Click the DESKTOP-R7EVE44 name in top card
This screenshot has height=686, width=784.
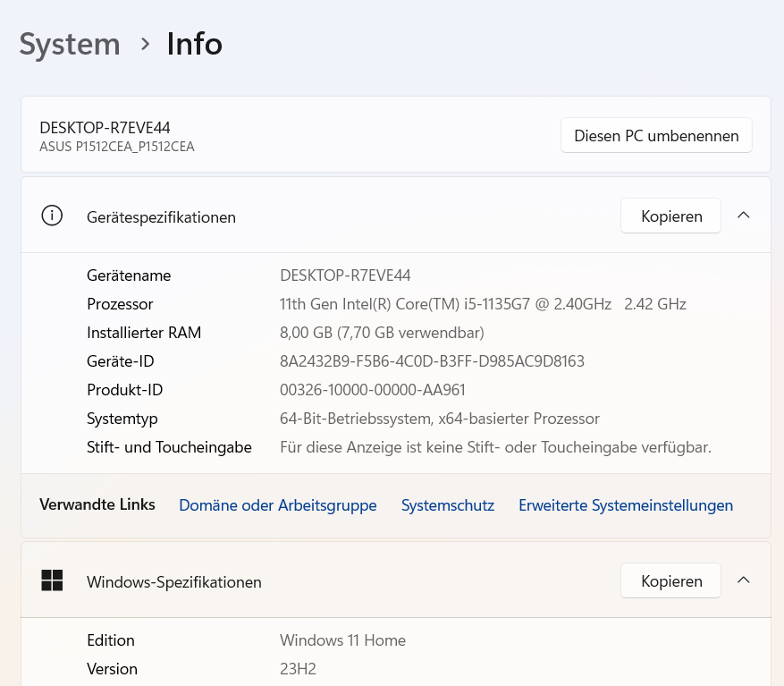coord(105,128)
